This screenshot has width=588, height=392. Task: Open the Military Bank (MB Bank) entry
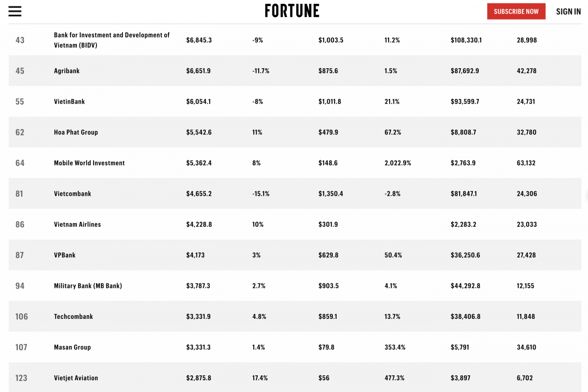(x=88, y=286)
